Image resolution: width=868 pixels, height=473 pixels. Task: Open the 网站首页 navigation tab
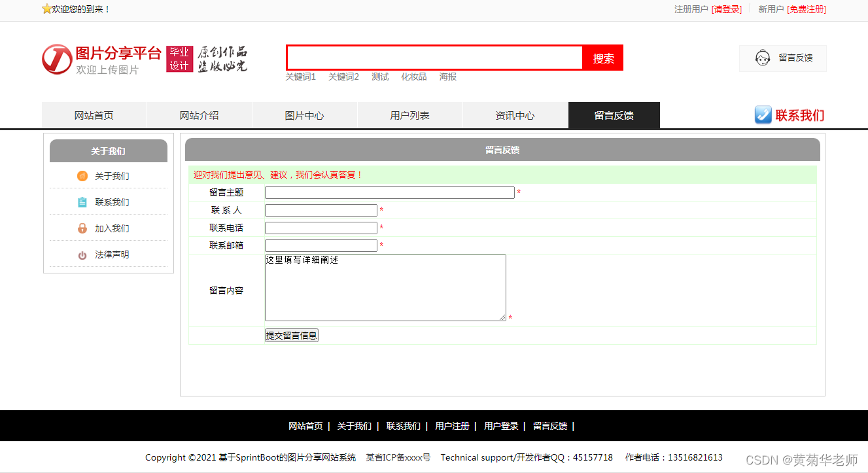click(x=94, y=115)
